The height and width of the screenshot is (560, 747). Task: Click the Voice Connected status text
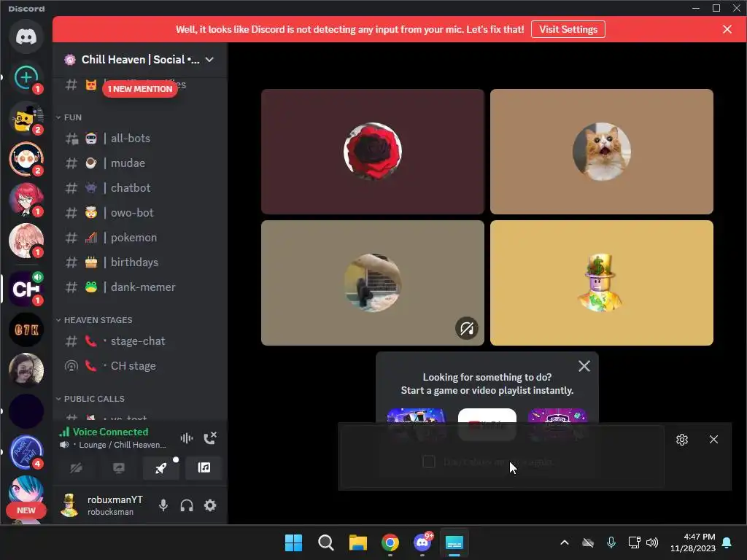pyautogui.click(x=111, y=432)
